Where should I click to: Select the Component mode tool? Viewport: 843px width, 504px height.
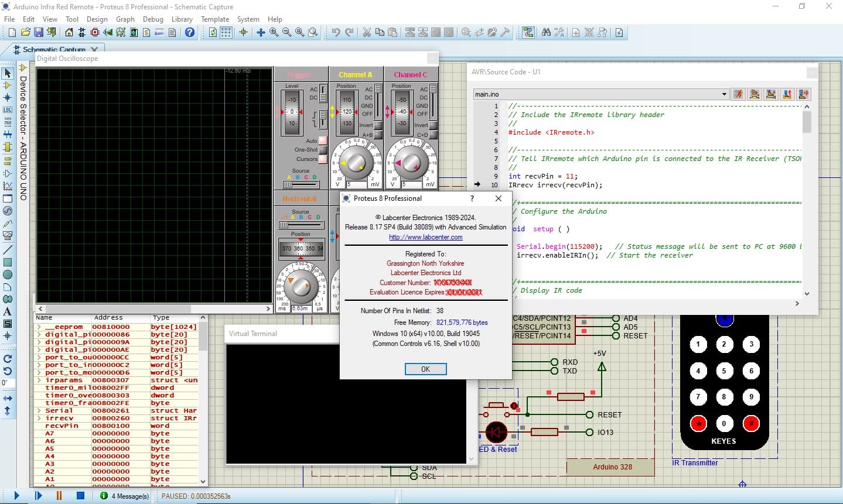(8, 86)
